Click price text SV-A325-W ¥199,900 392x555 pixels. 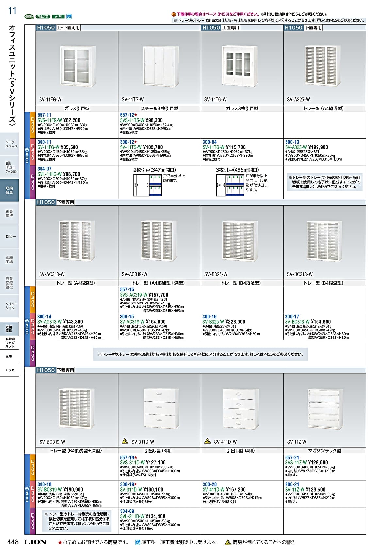[306, 147]
